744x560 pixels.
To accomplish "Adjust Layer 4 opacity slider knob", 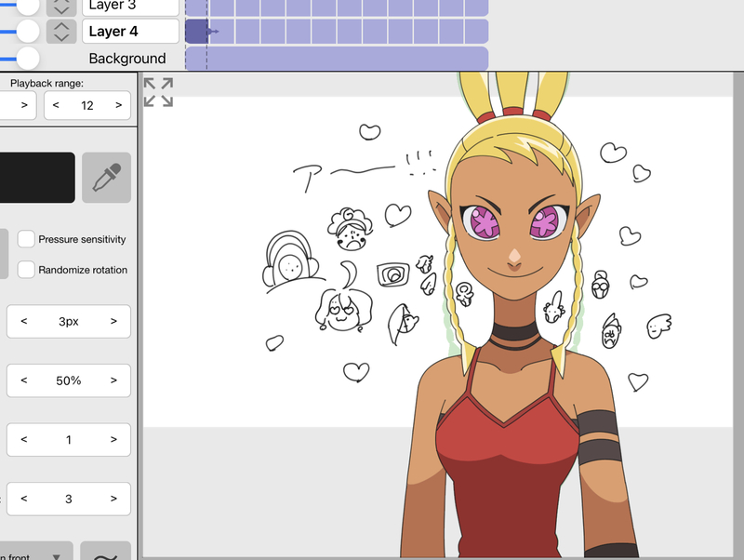I will (x=28, y=32).
